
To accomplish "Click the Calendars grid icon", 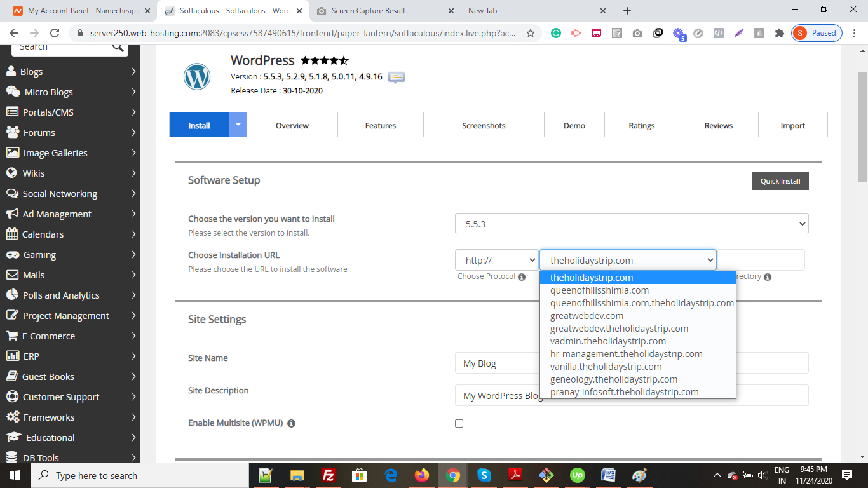I will point(11,234).
